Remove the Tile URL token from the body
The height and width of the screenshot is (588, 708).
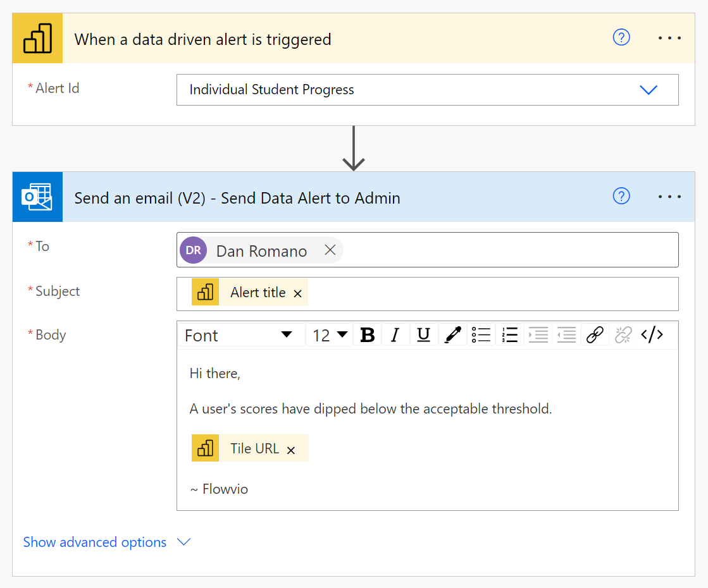click(x=291, y=450)
